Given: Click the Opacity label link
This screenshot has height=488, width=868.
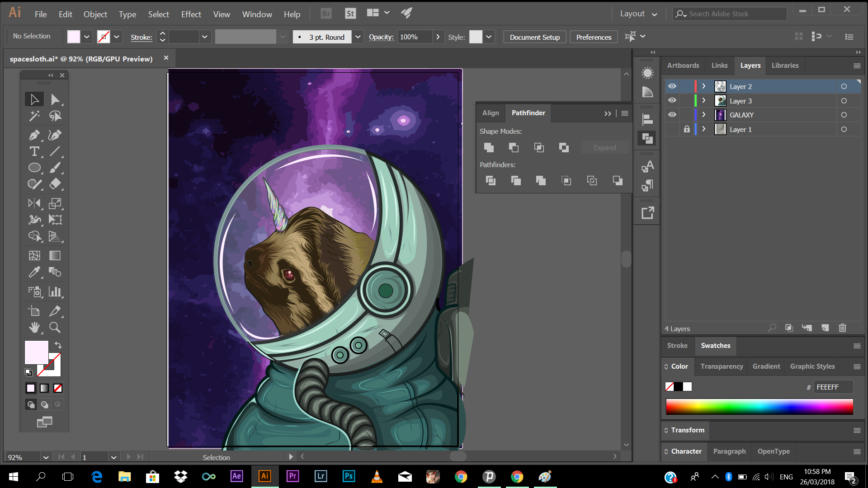Looking at the screenshot, I should pyautogui.click(x=381, y=37).
